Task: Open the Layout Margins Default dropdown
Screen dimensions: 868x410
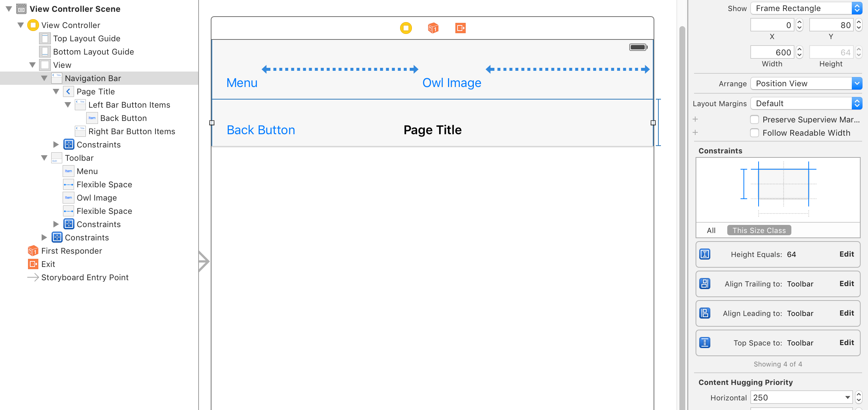Action: pyautogui.click(x=806, y=103)
